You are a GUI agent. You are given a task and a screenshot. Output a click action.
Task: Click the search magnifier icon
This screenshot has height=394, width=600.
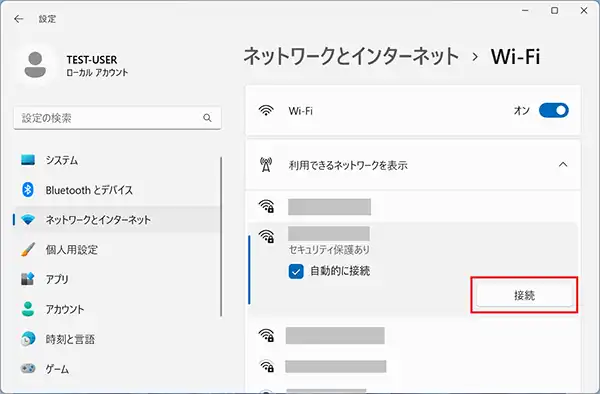[x=207, y=118]
